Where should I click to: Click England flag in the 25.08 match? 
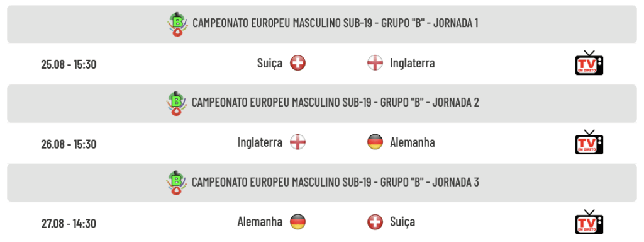pos(375,63)
